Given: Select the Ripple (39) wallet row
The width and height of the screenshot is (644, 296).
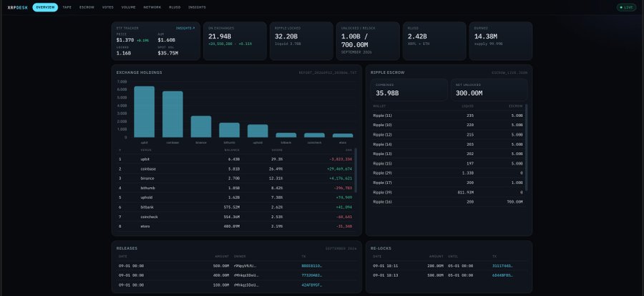Looking at the screenshot, I should coord(448,192).
